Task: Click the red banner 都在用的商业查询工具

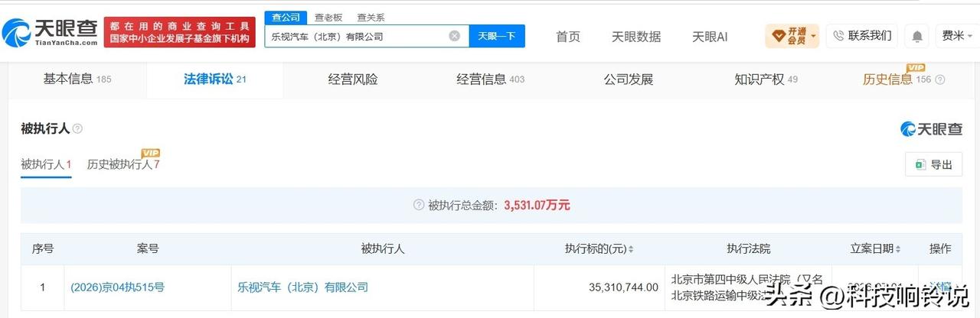Action: tap(180, 32)
